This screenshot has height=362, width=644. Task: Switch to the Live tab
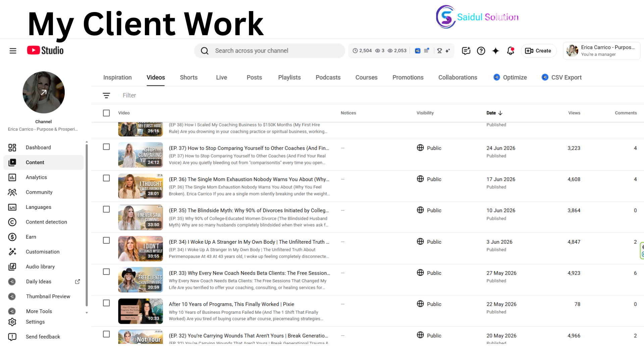(221, 77)
